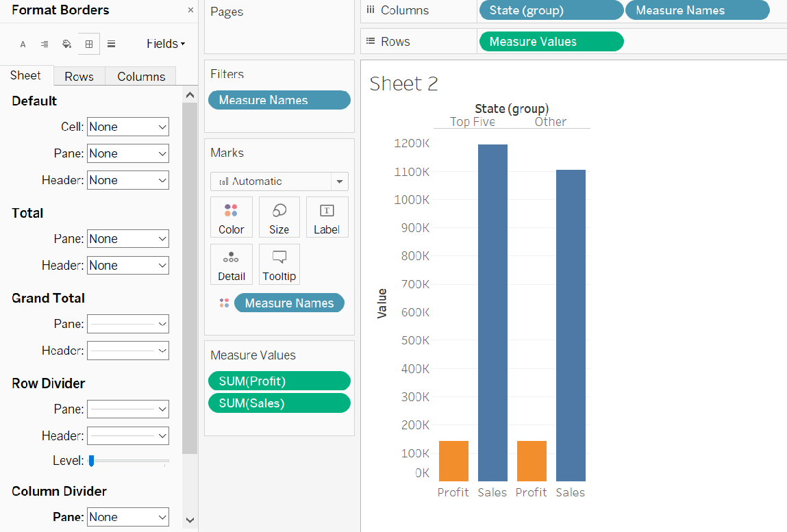The width and height of the screenshot is (787, 532).
Task: Open Total Header border dropdown
Action: coord(128,266)
